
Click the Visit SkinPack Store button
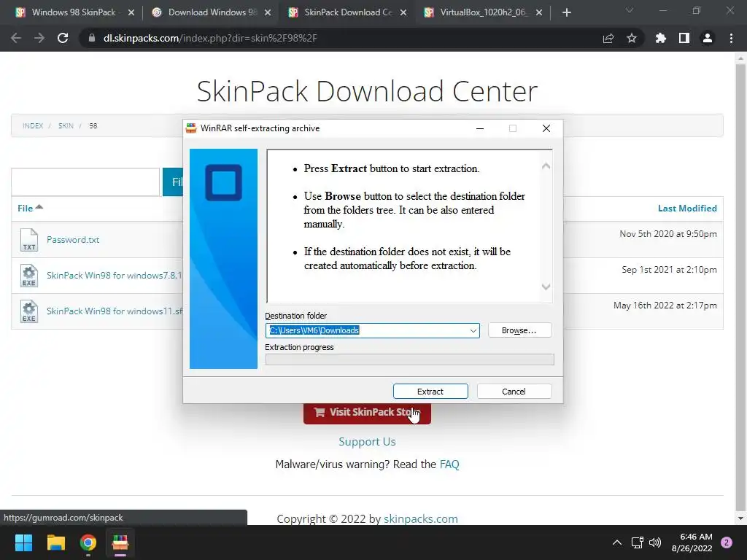[x=367, y=413]
